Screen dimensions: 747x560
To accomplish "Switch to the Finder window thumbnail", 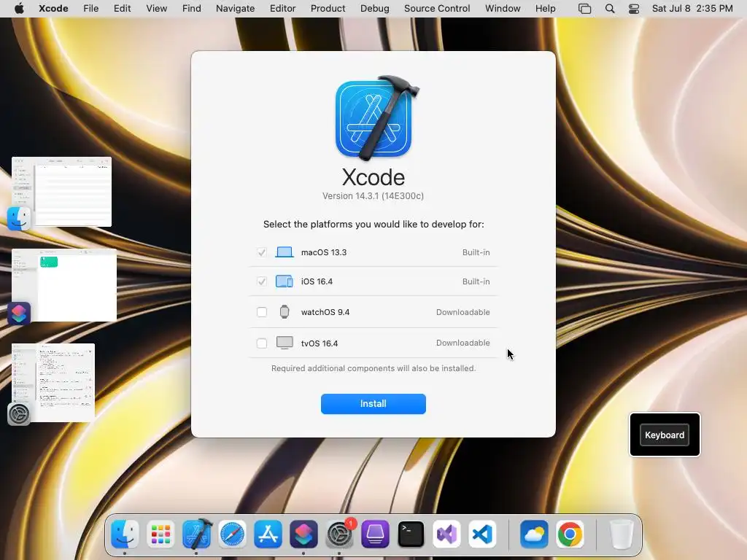I will click(x=61, y=192).
